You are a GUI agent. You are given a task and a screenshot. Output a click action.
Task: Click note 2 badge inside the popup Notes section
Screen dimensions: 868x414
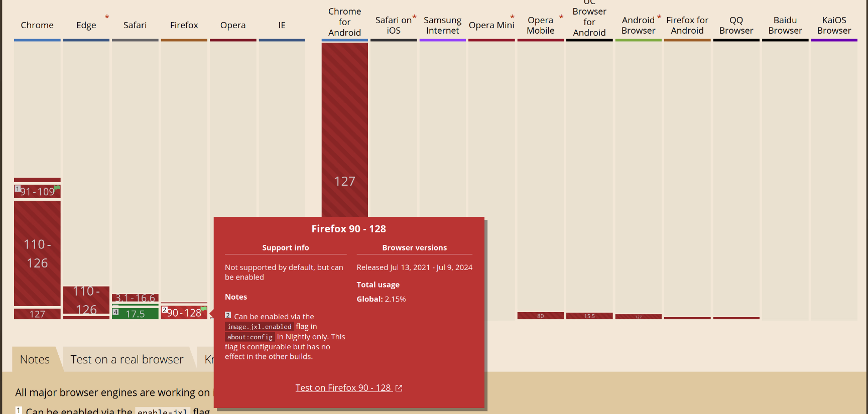228,315
